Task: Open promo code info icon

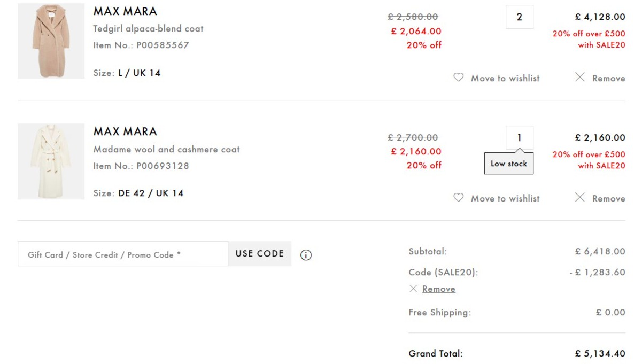Action: point(306,255)
